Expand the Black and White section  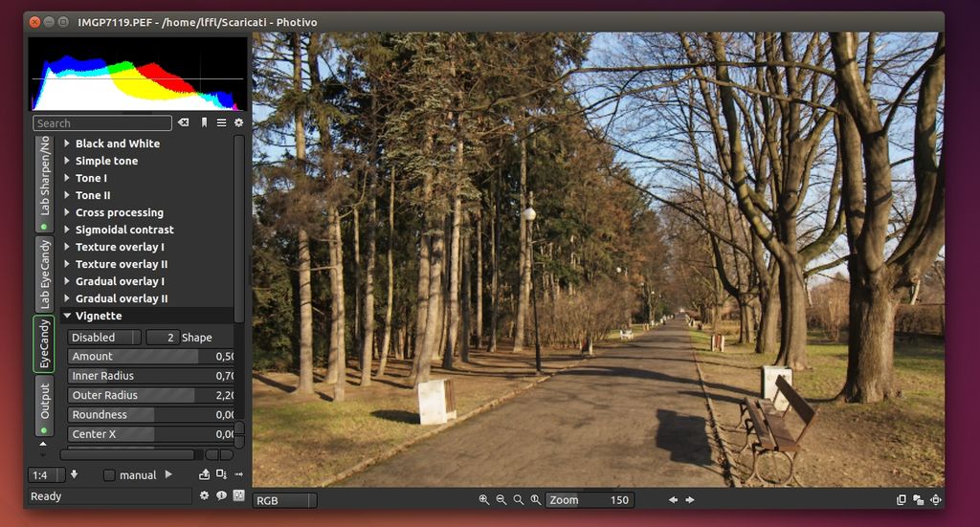pos(67,143)
